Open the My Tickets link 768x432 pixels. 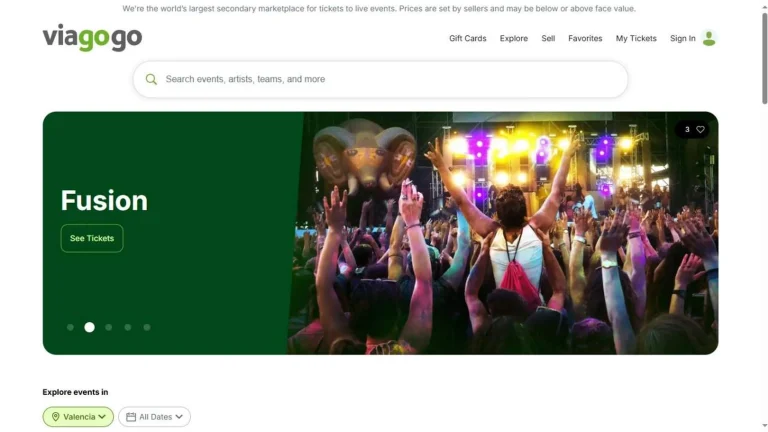636,38
